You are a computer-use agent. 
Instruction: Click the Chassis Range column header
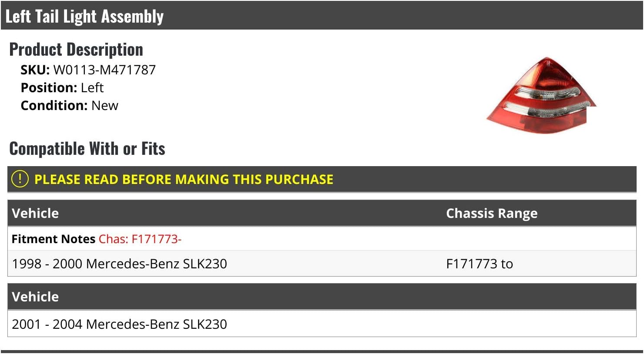click(492, 213)
